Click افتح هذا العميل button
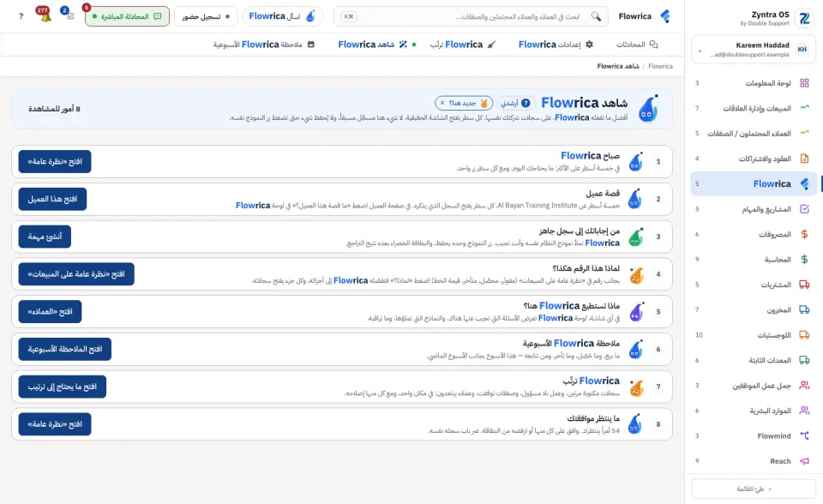Image resolution: width=823 pixels, height=504 pixels. click(x=52, y=199)
